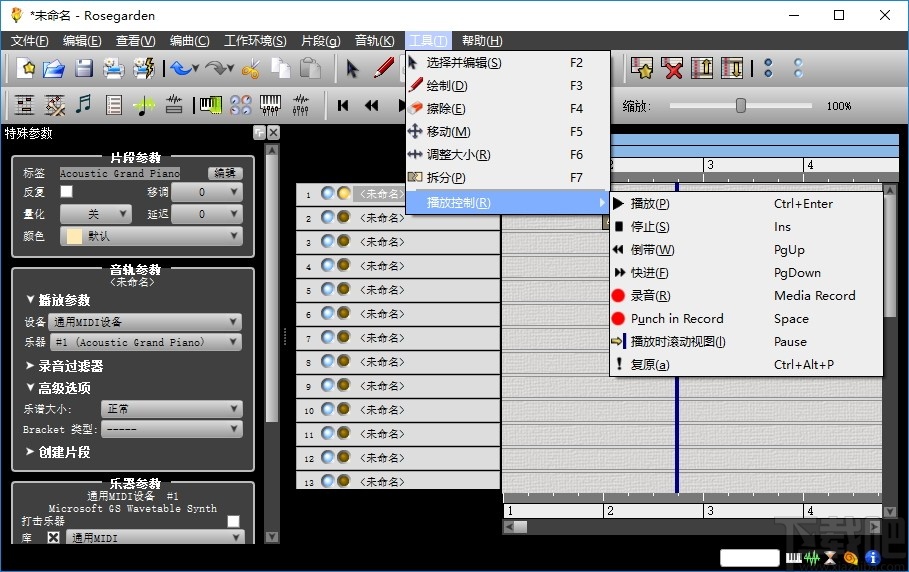The height and width of the screenshot is (572, 909).
Task: Toggle the 打击乐器 percussion checkbox
Action: (233, 521)
